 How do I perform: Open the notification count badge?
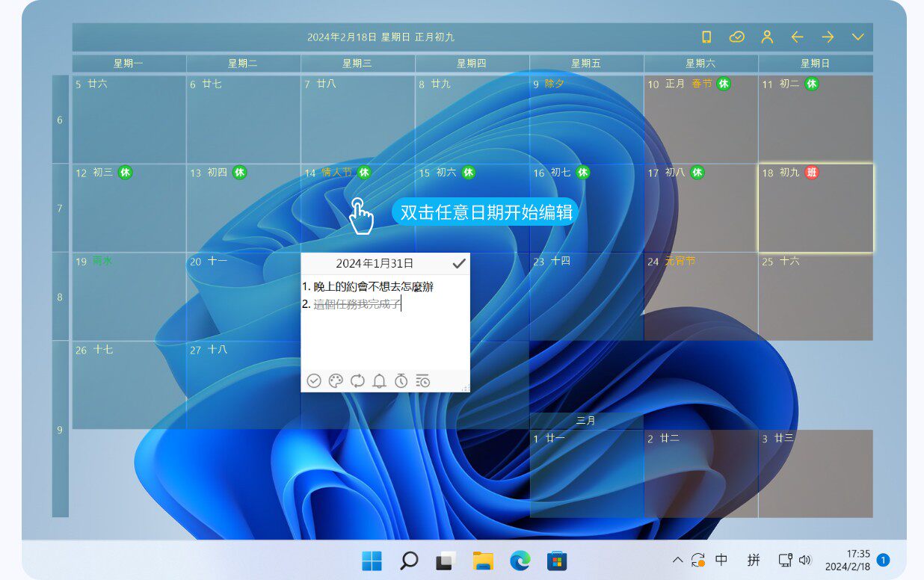point(883,560)
